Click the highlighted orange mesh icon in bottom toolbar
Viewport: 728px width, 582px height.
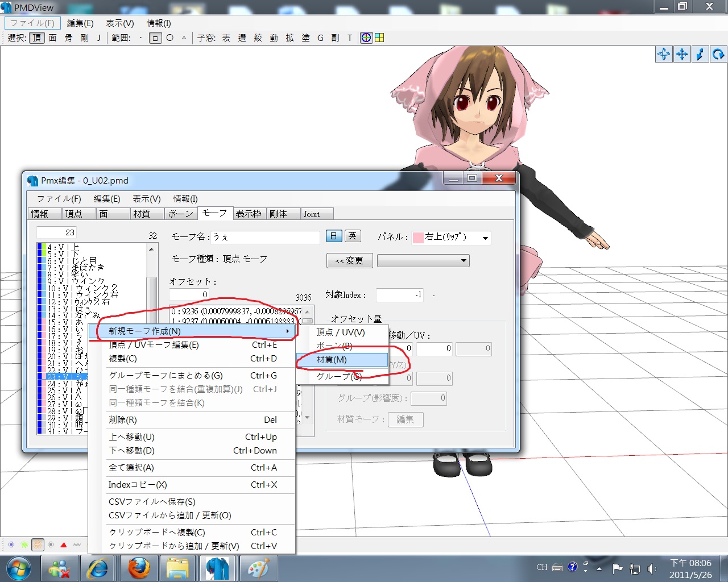pos(38,544)
